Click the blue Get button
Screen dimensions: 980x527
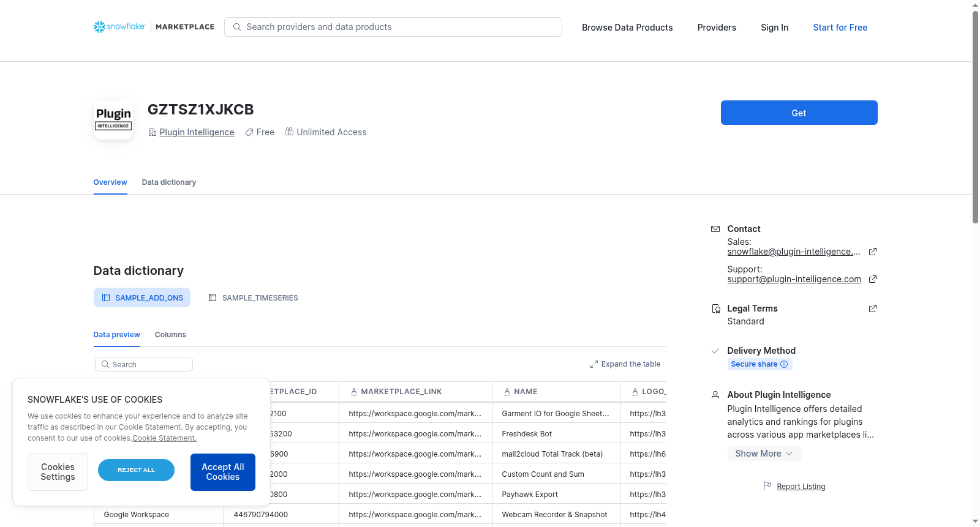pyautogui.click(x=799, y=113)
